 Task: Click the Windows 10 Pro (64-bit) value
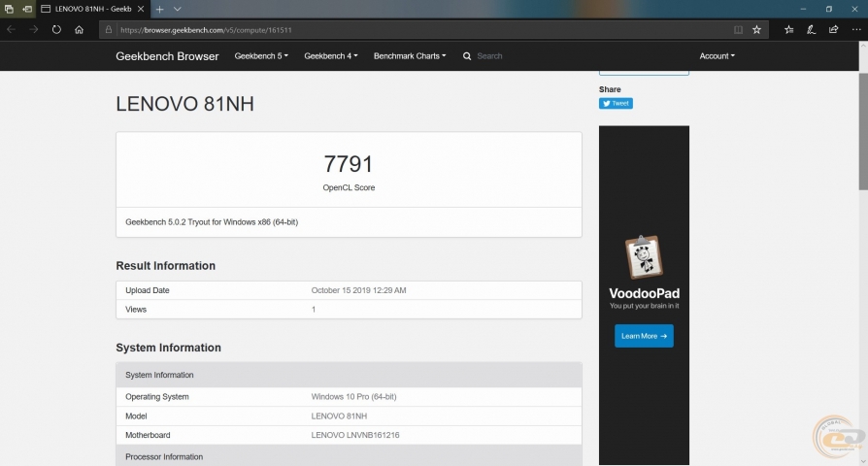tap(353, 397)
